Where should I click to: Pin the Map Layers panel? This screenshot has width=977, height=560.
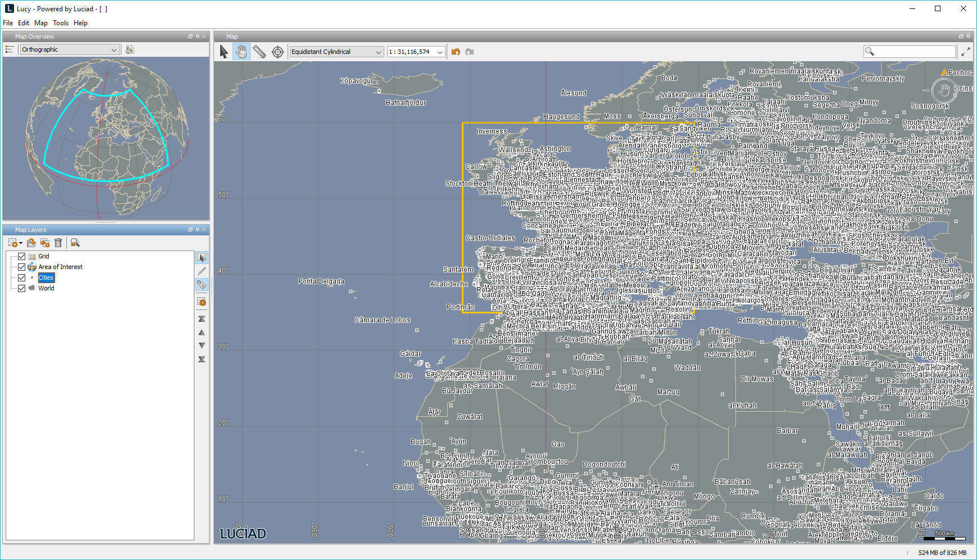click(x=197, y=230)
